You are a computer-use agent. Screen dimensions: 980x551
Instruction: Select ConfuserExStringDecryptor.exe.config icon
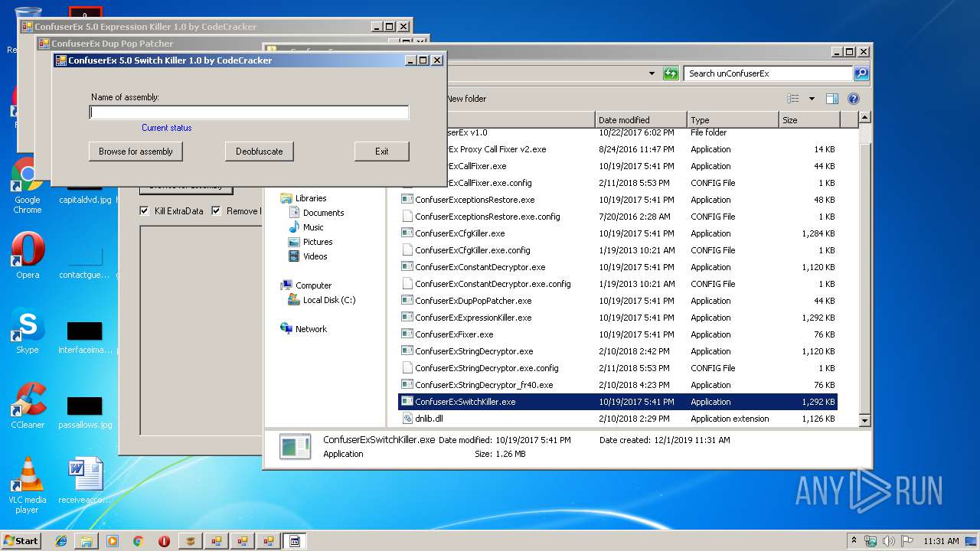click(x=407, y=368)
